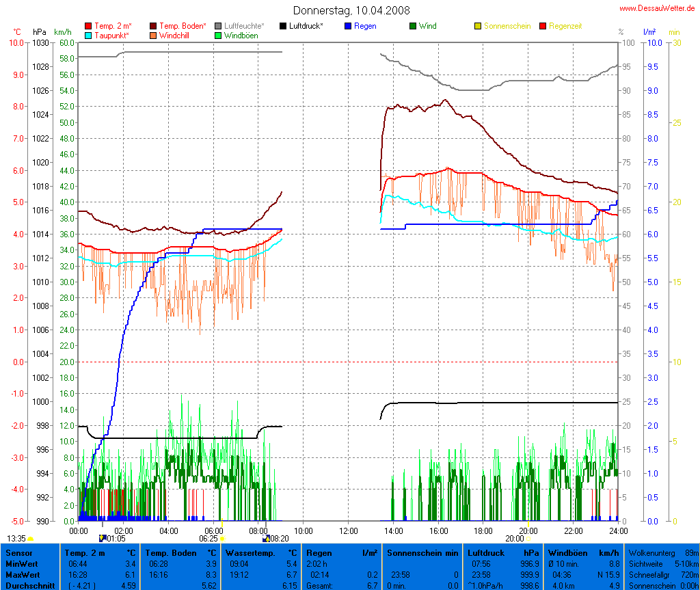Click the Donnerstag, 10.04.2008 chart title

coord(352,10)
